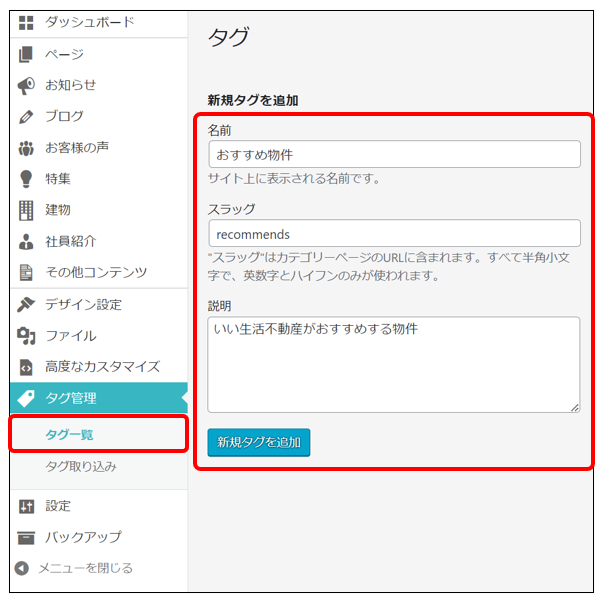This screenshot has width=603, height=604.
Task: Collapse sidebar with メニューを閉じる
Action: point(84,568)
